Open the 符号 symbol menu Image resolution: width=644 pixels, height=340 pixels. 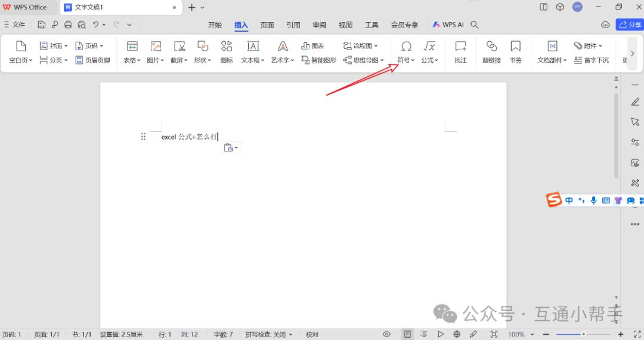(x=406, y=52)
